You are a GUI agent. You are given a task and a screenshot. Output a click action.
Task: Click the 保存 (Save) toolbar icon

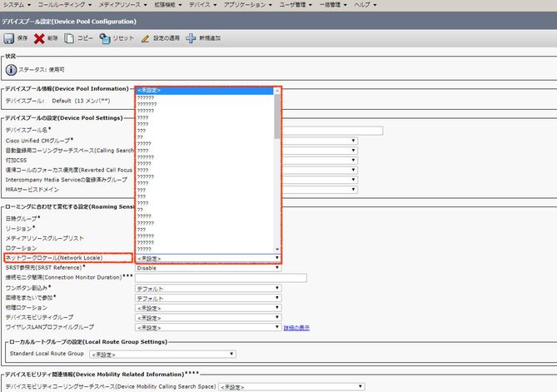click(x=8, y=38)
